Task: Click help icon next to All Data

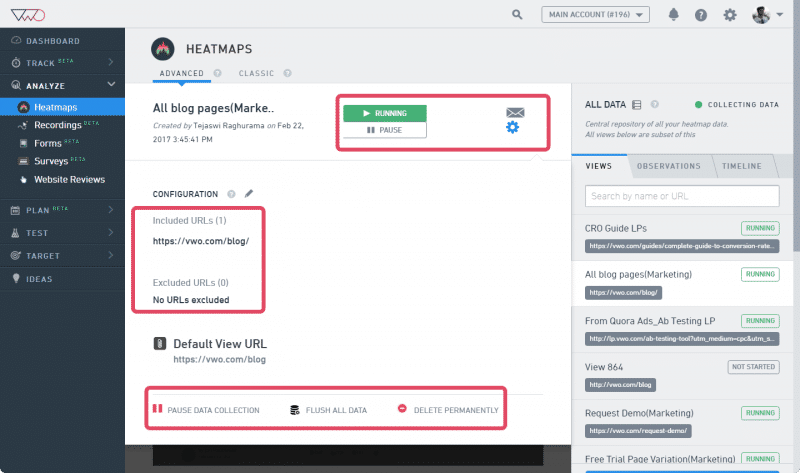Action: 655,104
